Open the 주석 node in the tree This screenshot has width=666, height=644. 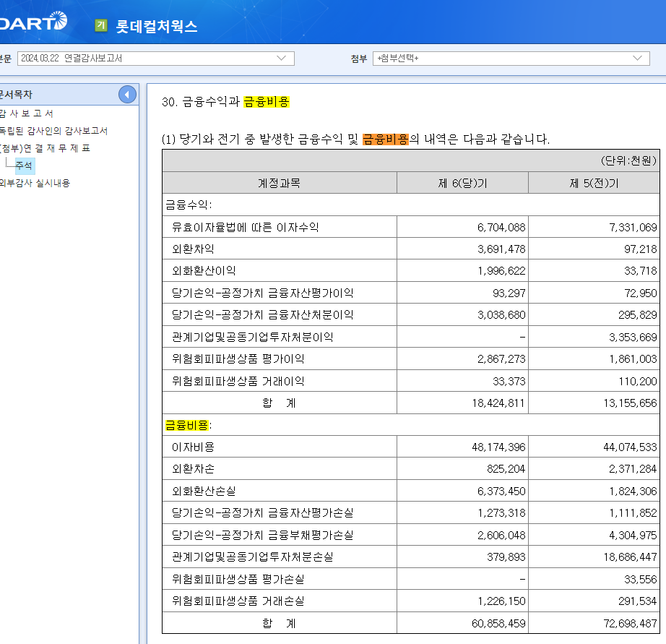[24, 164]
